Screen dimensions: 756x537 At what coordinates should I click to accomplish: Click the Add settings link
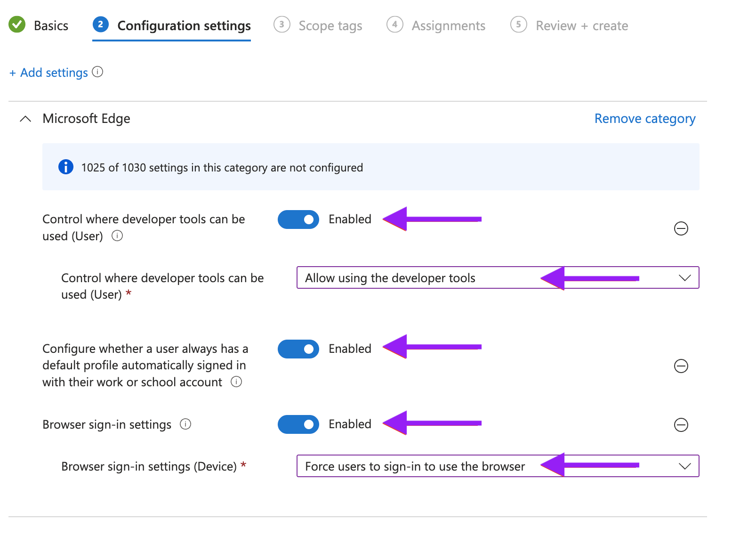(48, 73)
